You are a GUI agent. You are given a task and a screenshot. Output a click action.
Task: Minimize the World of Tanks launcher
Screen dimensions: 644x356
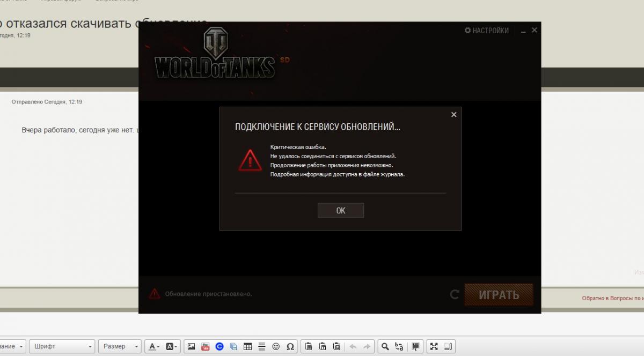523,31
